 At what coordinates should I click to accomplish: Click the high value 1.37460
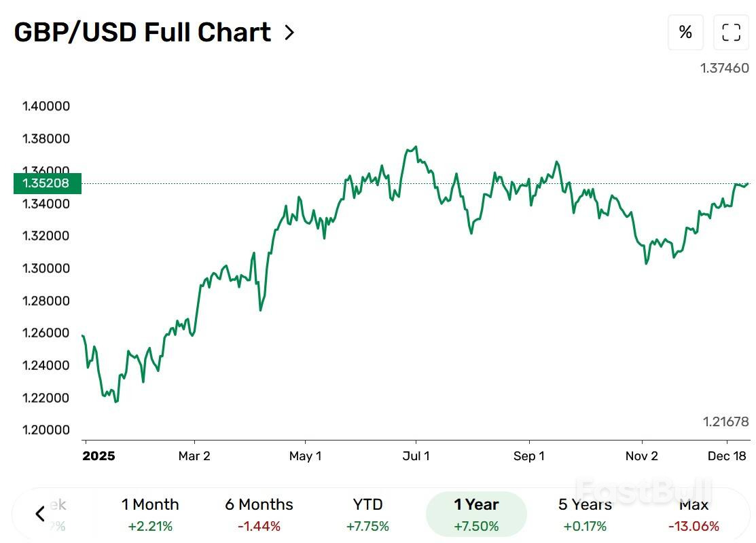point(723,68)
